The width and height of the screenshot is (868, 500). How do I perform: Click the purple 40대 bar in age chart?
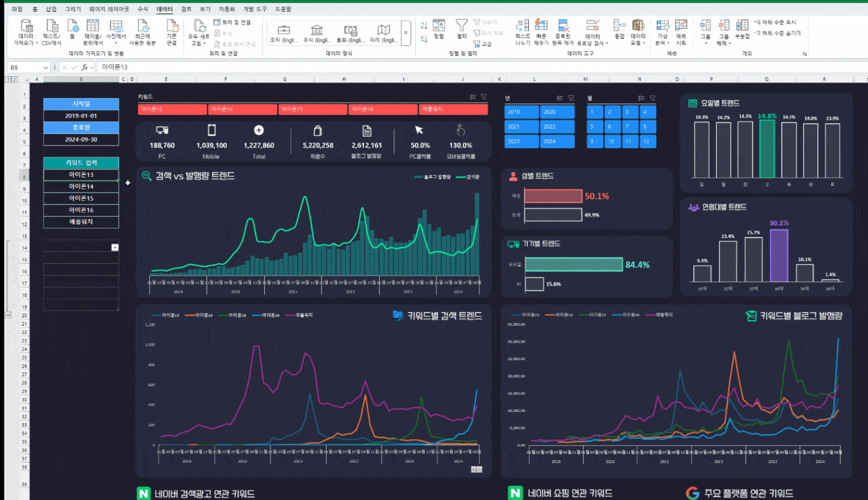click(779, 256)
